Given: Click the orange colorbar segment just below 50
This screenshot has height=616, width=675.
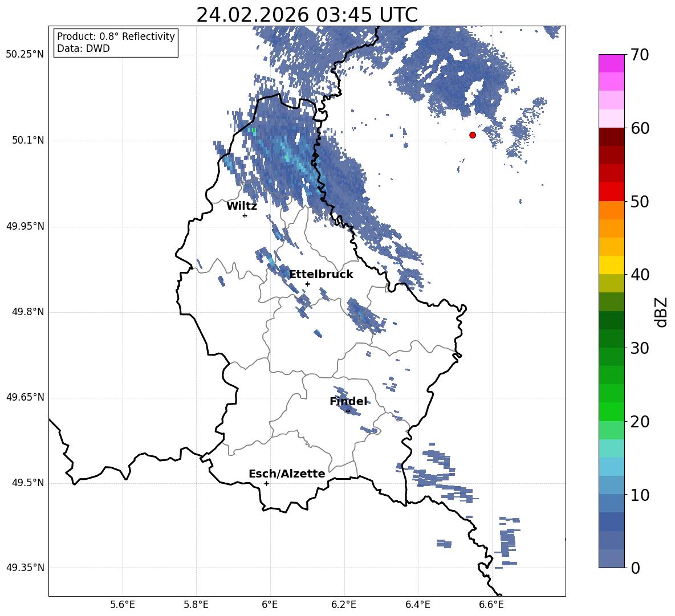Looking at the screenshot, I should [611, 210].
